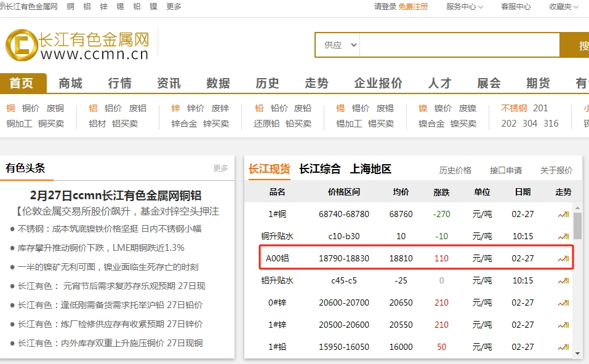
Task: Open the 1#锌 trend chart icon
Action: coord(563,325)
